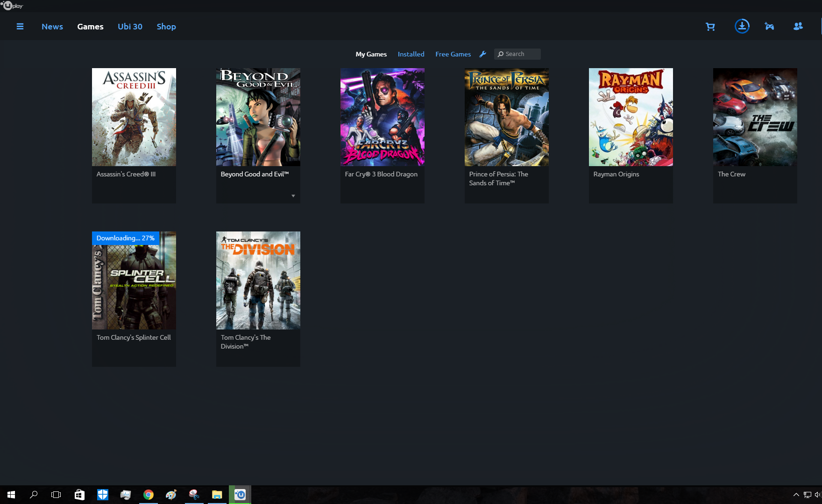View the Free Games list

coord(453,54)
